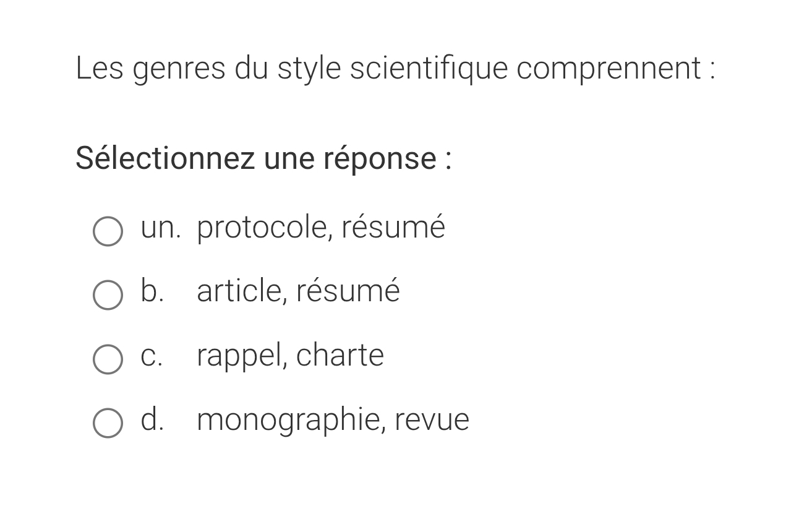Mark the radio button for 'monographie, revue'
Image resolution: width=812 pixels, height=506 pixels.
pos(108,423)
